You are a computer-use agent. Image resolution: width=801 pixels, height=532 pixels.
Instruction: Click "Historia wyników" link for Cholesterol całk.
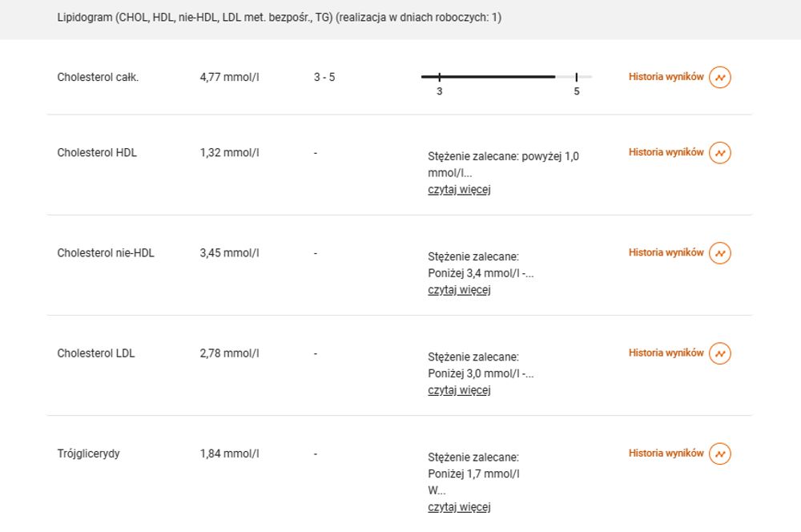tap(666, 77)
